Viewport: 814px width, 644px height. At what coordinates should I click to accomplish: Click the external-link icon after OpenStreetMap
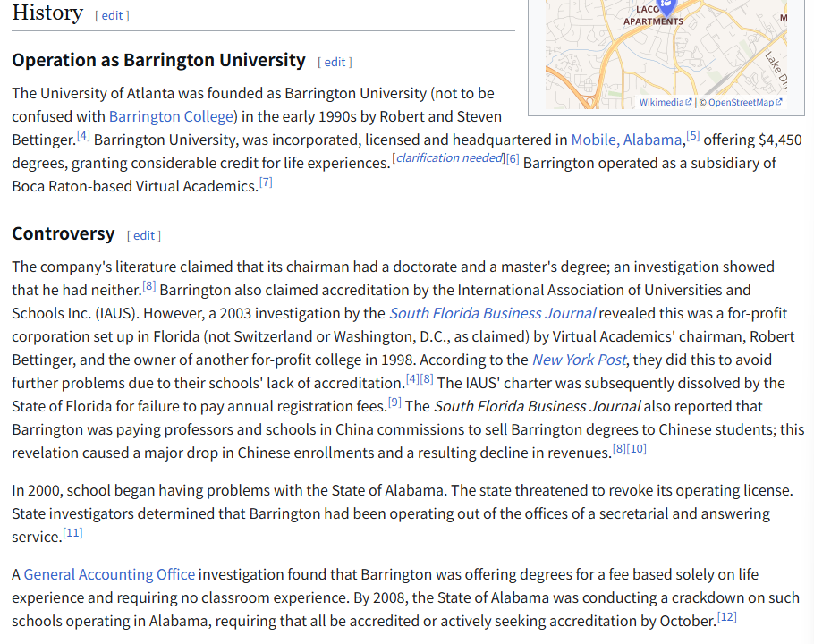[779, 103]
